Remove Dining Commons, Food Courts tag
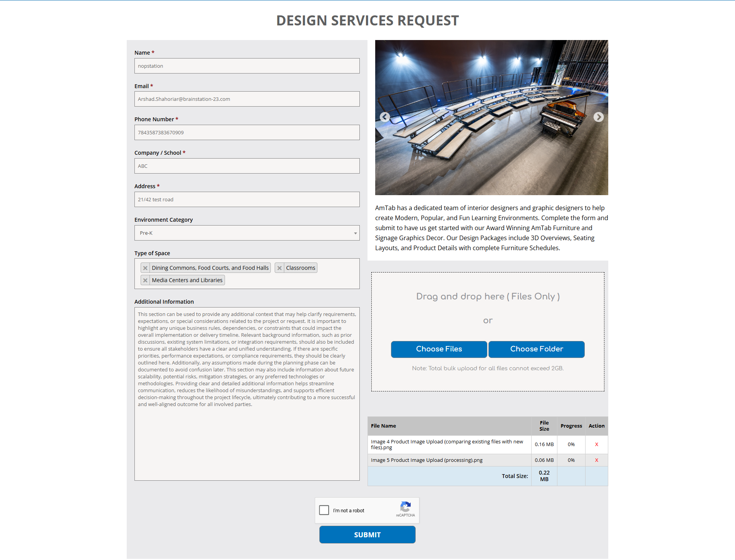Image resolution: width=735 pixels, height=560 pixels. click(145, 268)
